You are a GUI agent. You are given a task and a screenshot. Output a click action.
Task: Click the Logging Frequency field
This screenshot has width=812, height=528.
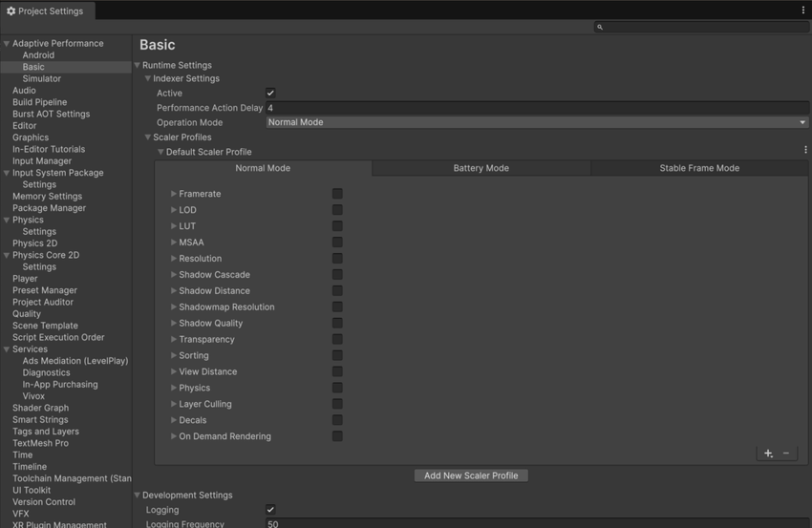(537, 523)
